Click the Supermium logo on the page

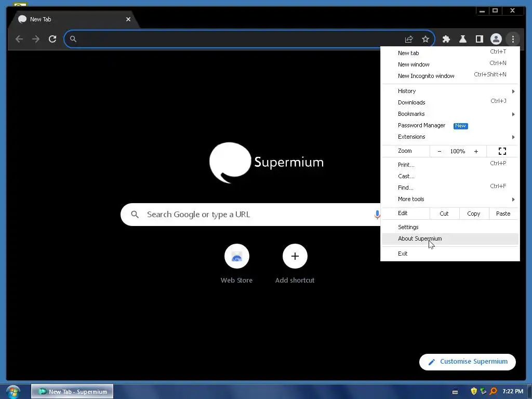pos(267,163)
